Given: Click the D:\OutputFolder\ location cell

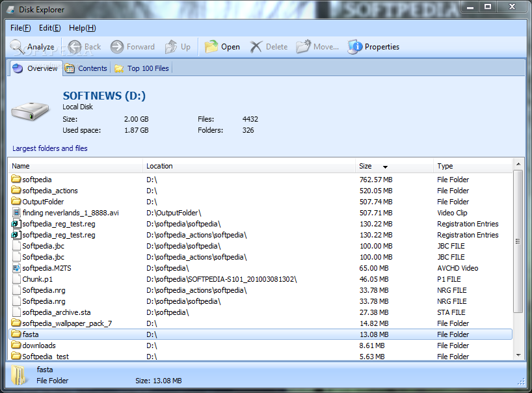Looking at the screenshot, I should [x=174, y=213].
